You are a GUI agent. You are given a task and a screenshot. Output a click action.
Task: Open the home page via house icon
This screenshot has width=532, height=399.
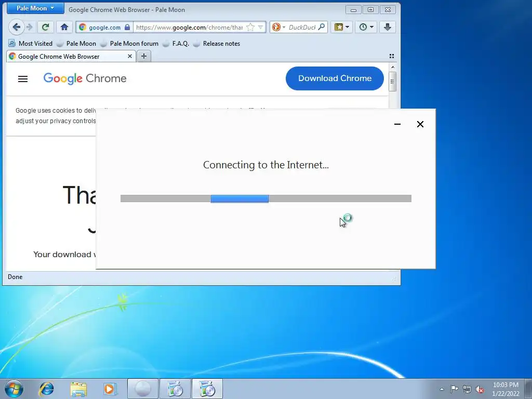[64, 27]
